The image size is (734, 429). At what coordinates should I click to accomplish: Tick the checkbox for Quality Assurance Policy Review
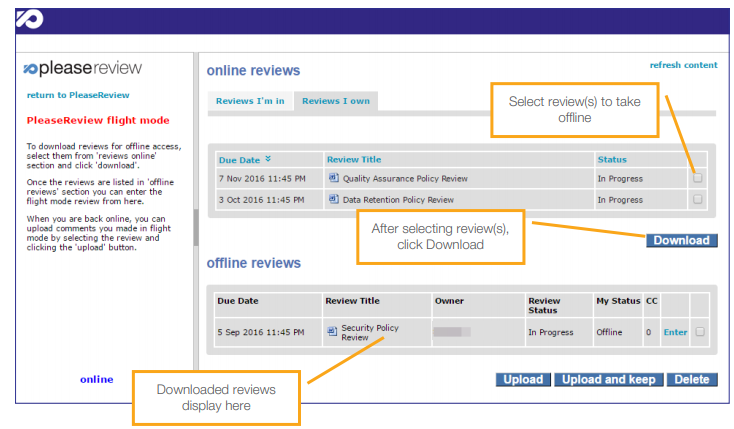tap(697, 178)
